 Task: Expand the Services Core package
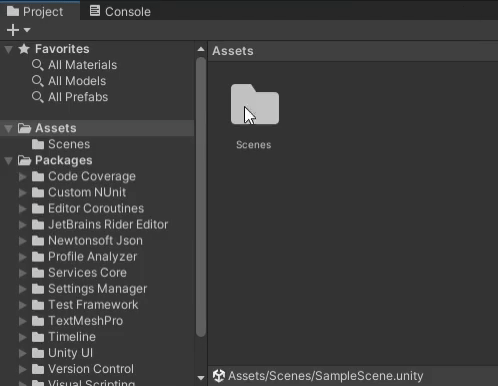[22, 273]
